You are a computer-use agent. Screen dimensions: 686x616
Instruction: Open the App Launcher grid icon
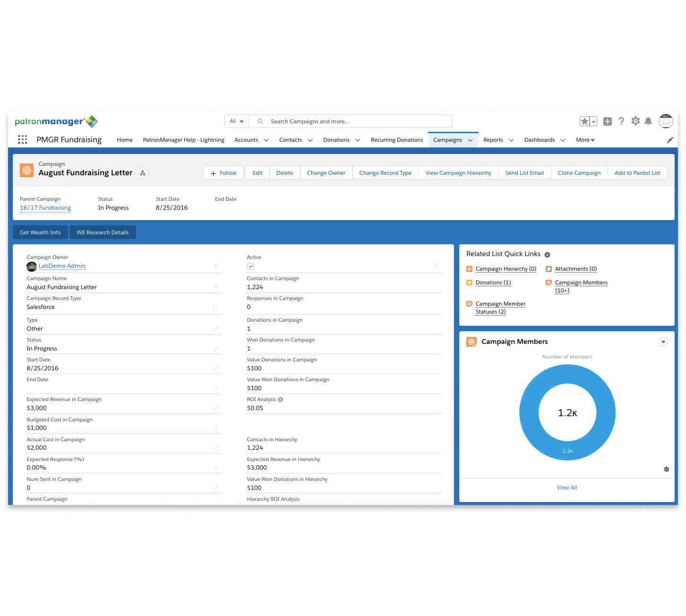pyautogui.click(x=22, y=140)
